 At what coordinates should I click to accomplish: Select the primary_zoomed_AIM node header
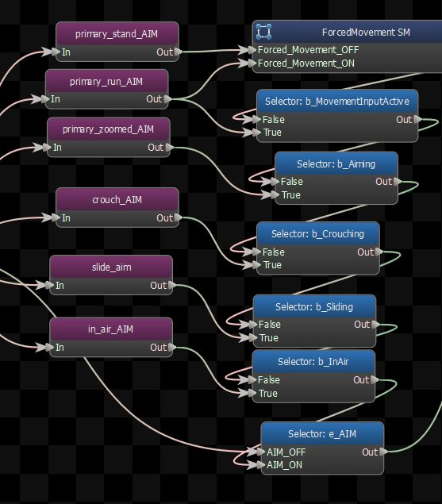(x=109, y=129)
